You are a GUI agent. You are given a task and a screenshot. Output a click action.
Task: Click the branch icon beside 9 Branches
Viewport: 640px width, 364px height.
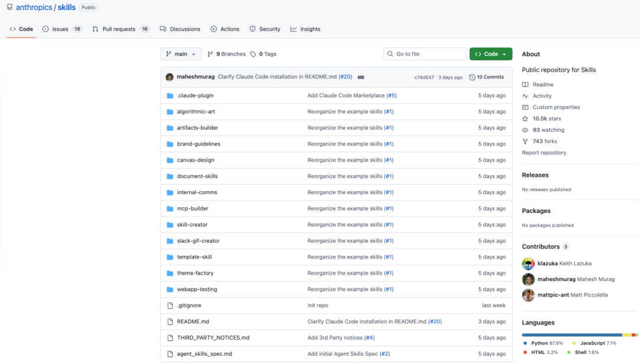coord(210,54)
